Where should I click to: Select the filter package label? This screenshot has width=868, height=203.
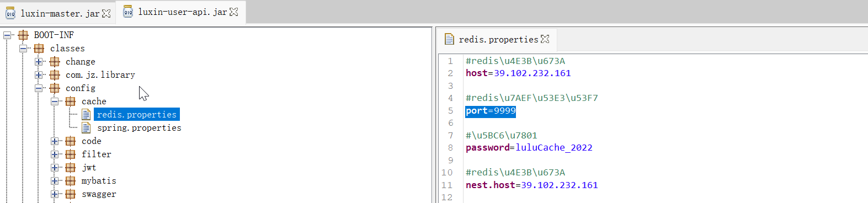pyautogui.click(x=97, y=154)
